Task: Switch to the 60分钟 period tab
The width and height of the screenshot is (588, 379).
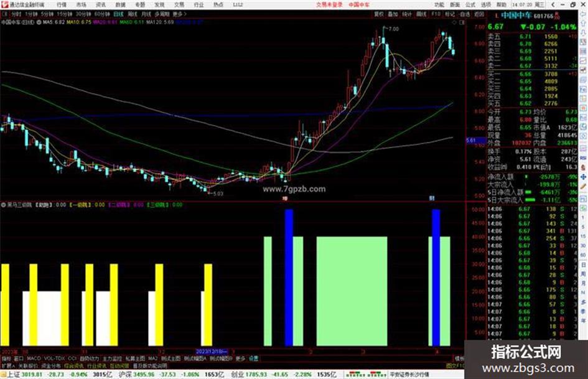Action: coord(102,14)
